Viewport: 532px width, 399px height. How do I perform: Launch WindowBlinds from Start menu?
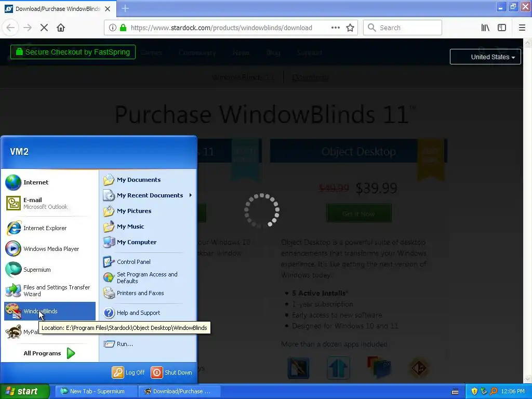pos(49,311)
